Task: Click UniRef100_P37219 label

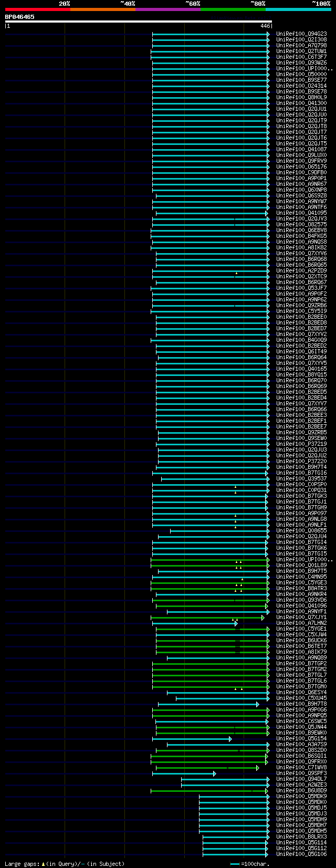Action: click(301, 444)
